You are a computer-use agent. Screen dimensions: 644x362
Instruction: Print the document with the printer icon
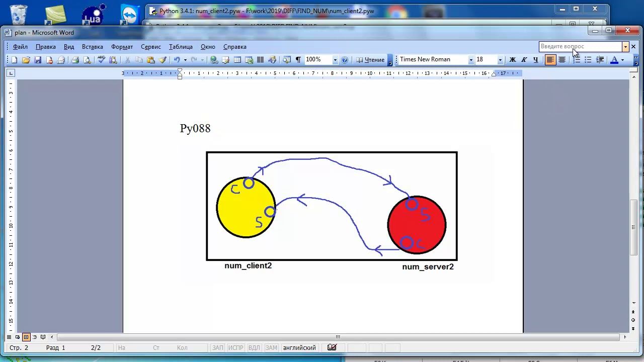75,60
